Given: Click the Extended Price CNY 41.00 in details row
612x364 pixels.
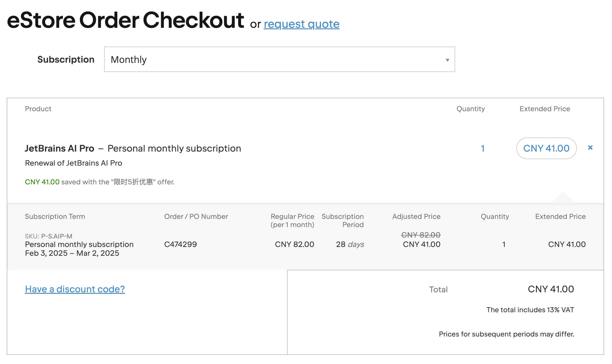Looking at the screenshot, I should pyautogui.click(x=567, y=244).
